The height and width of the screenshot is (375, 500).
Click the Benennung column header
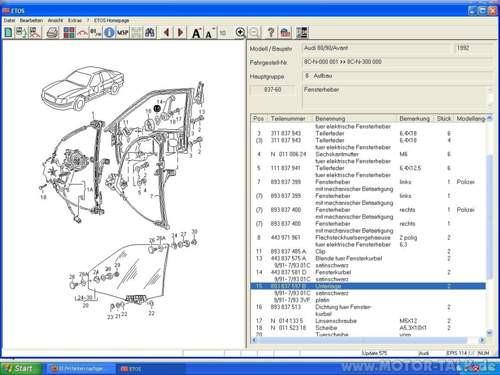click(330, 119)
